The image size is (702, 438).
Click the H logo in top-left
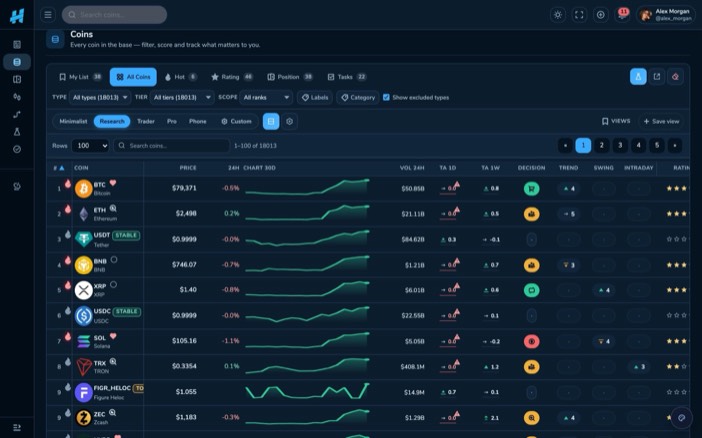(17, 16)
